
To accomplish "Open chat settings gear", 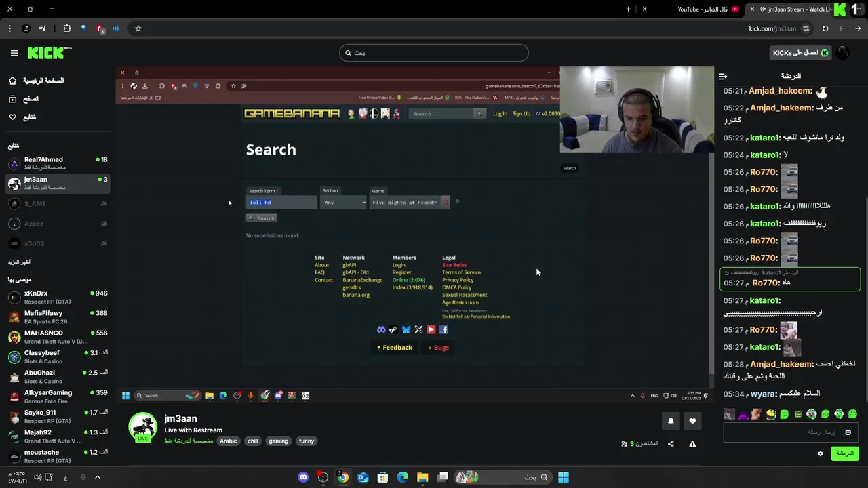I will click(821, 453).
